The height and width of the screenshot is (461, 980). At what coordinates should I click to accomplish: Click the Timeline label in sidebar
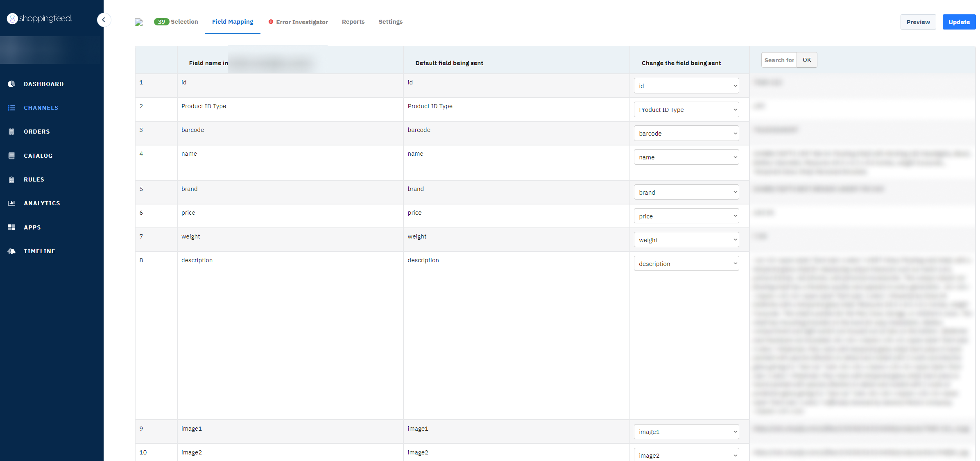[39, 251]
